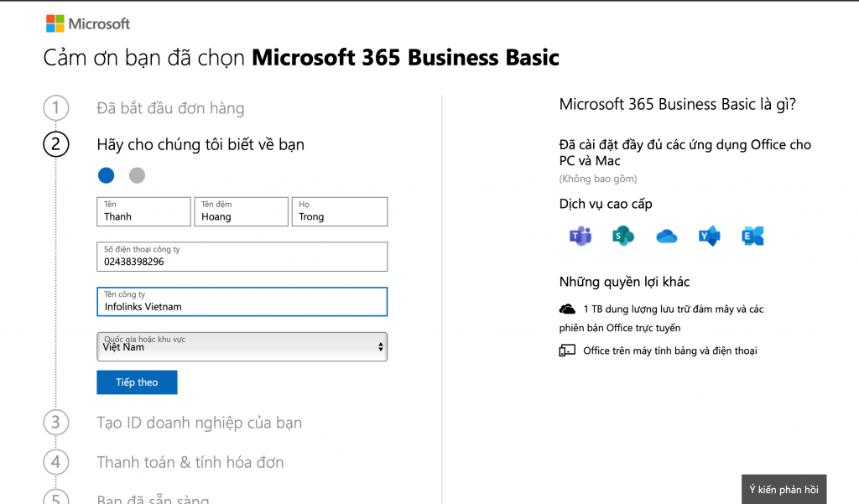This screenshot has height=504, width=859.
Task: Click the tablet and phone Office icon
Action: point(568,351)
